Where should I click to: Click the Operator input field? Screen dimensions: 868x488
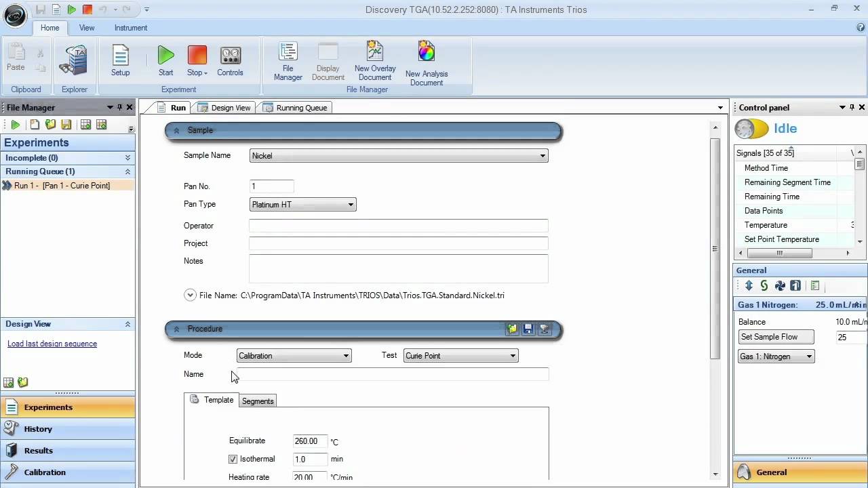(x=398, y=226)
